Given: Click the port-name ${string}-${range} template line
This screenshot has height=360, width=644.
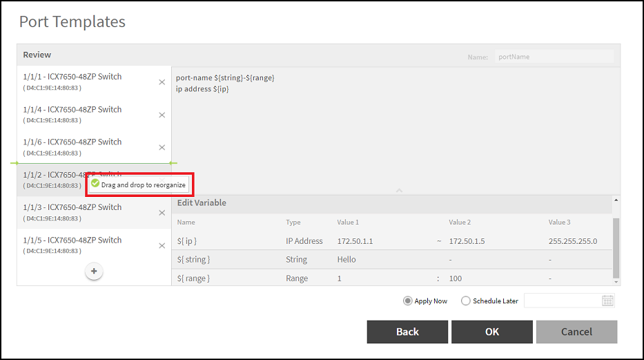Looking at the screenshot, I should click(225, 77).
